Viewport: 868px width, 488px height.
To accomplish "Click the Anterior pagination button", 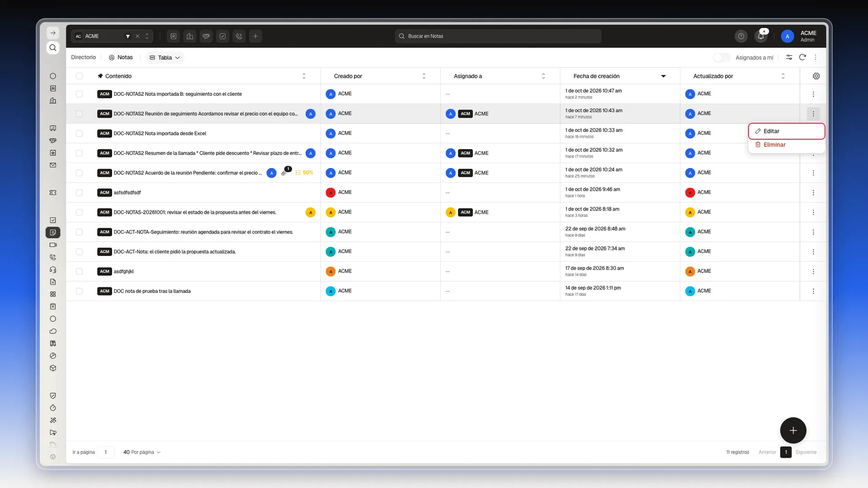I will (x=767, y=452).
